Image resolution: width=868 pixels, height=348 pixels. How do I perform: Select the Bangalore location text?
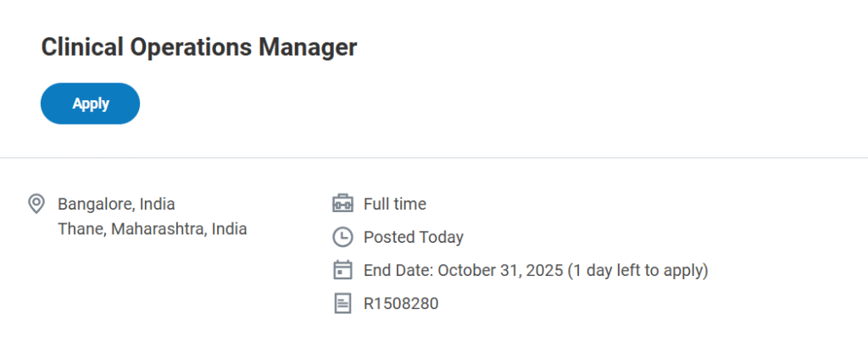coord(93,204)
